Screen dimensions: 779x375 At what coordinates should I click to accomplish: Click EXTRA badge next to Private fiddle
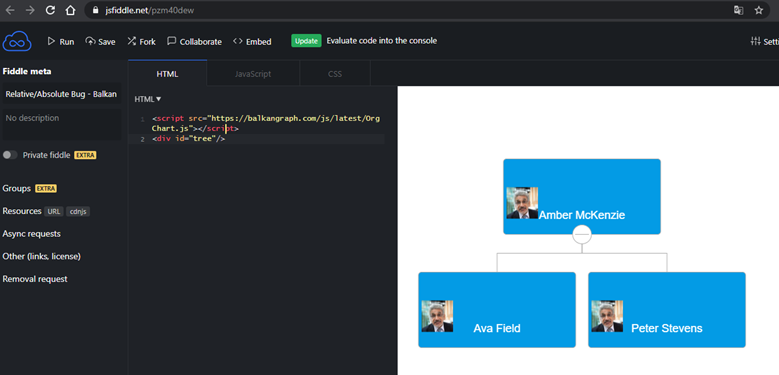click(x=85, y=155)
